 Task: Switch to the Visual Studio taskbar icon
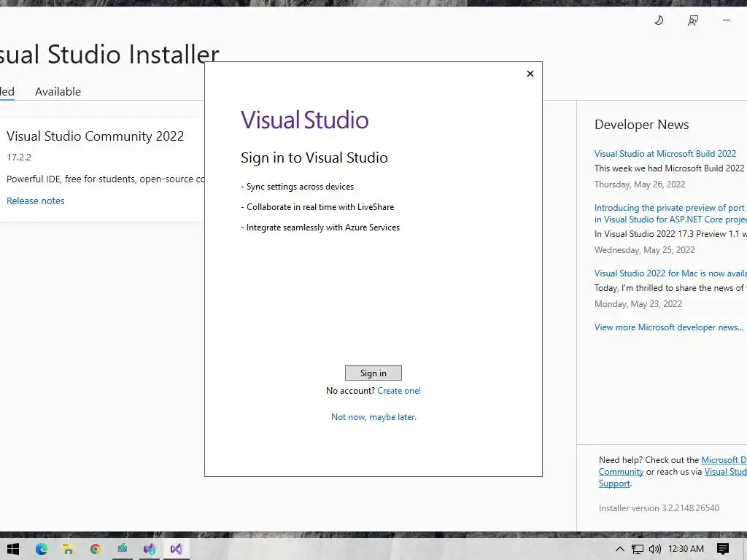pyautogui.click(x=177, y=549)
